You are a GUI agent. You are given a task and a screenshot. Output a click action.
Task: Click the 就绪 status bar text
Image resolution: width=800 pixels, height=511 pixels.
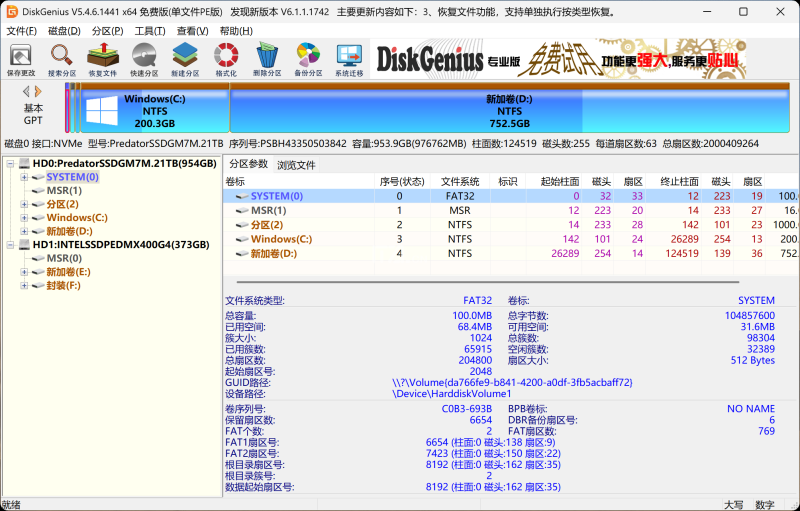tap(11, 504)
